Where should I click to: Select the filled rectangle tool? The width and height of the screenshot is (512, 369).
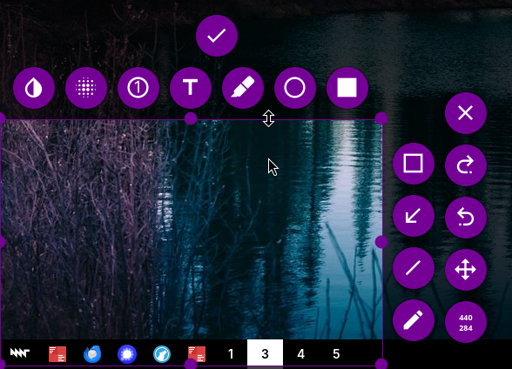pyautogui.click(x=347, y=88)
